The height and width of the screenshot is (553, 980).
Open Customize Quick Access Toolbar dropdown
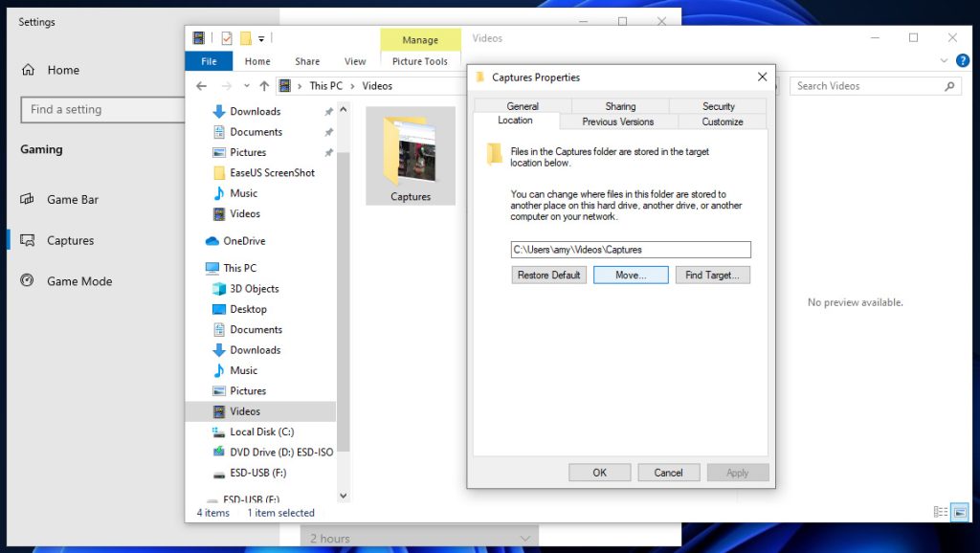261,38
